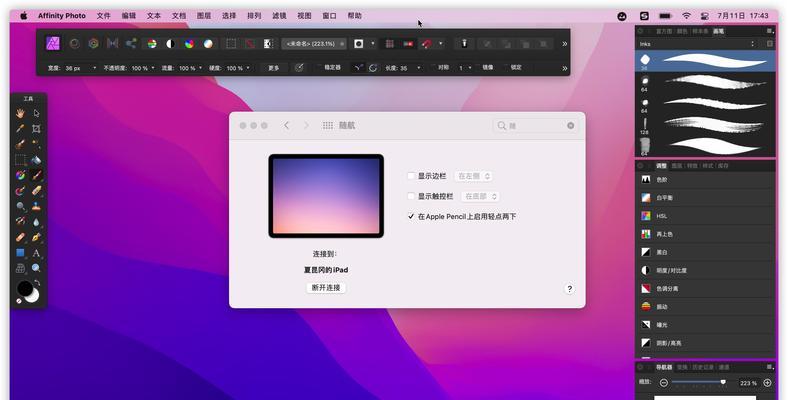The image size is (788, 400).
Task: Uncheck Apple Pencil double-tap option
Action: (x=411, y=217)
